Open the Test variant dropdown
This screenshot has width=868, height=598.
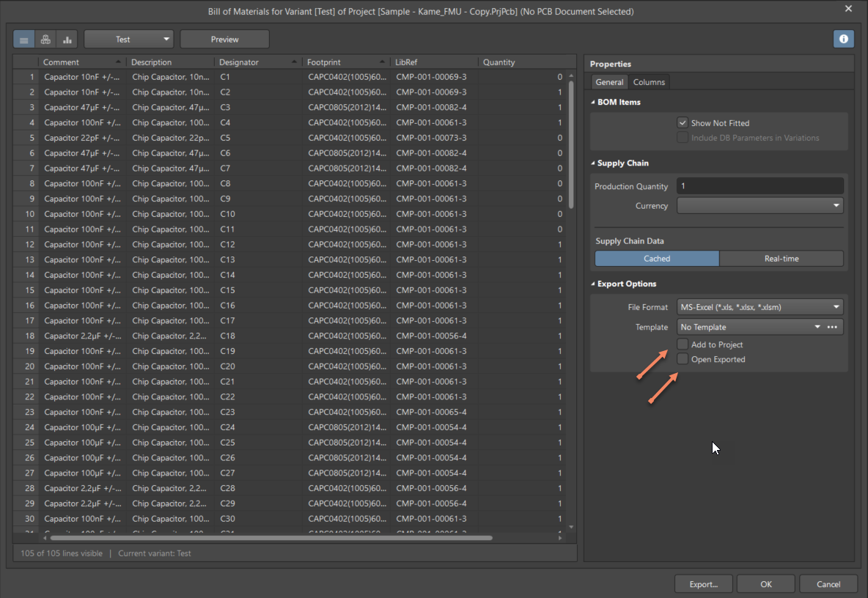click(128, 40)
